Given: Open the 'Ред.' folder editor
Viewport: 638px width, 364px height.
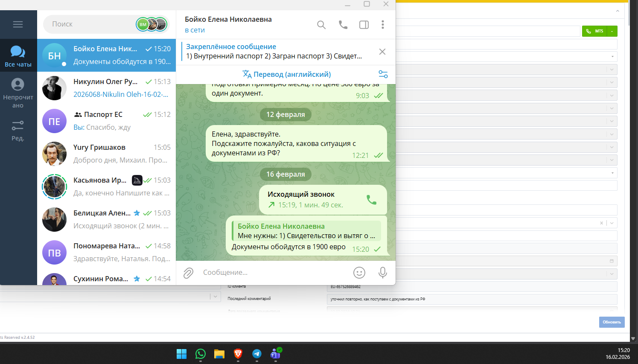Looking at the screenshot, I should pos(18,130).
